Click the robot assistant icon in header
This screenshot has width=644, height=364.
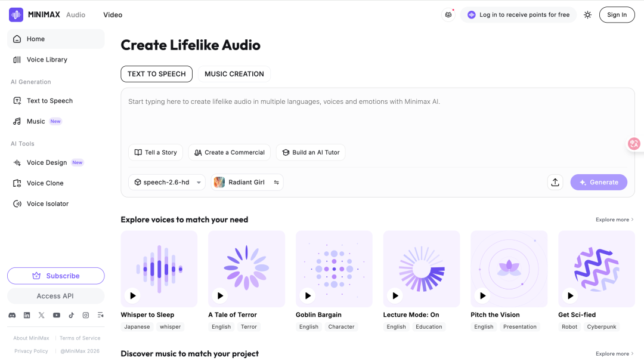click(x=448, y=15)
